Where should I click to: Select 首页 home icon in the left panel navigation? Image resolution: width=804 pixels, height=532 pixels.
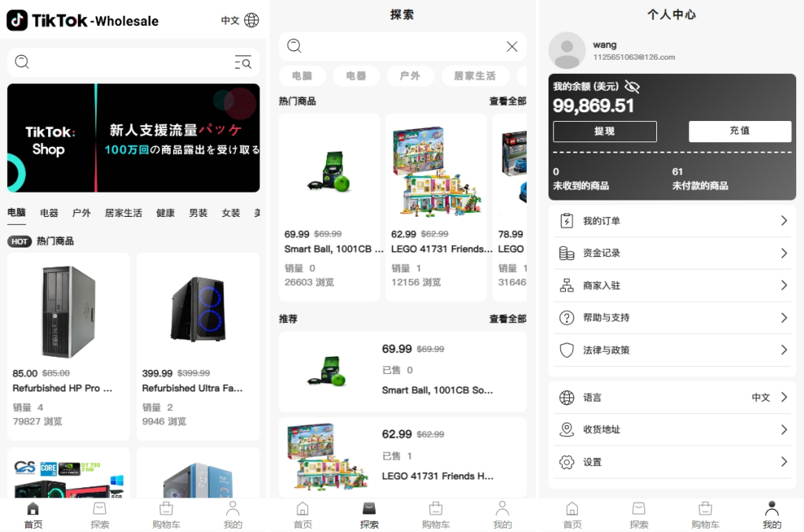pos(33,508)
